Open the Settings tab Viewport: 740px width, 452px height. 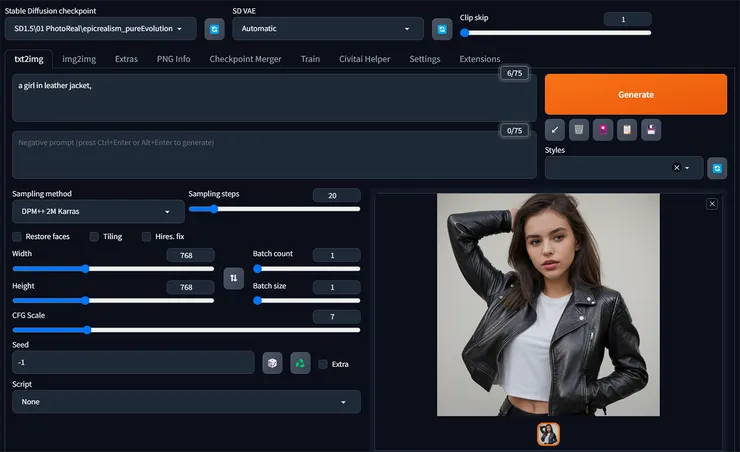(x=425, y=59)
